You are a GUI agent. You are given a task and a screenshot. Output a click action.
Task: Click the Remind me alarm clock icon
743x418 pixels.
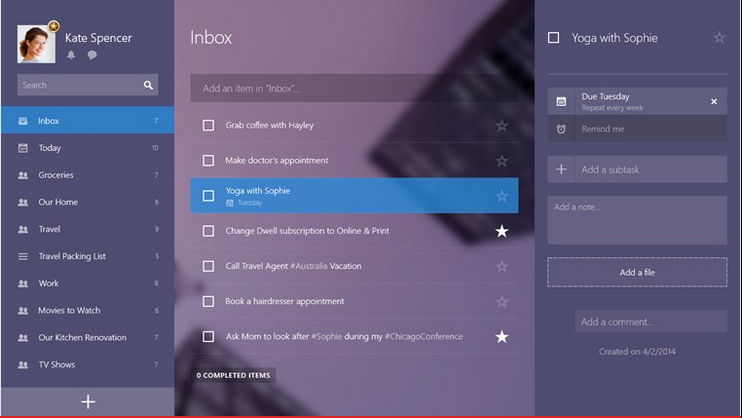pos(561,129)
